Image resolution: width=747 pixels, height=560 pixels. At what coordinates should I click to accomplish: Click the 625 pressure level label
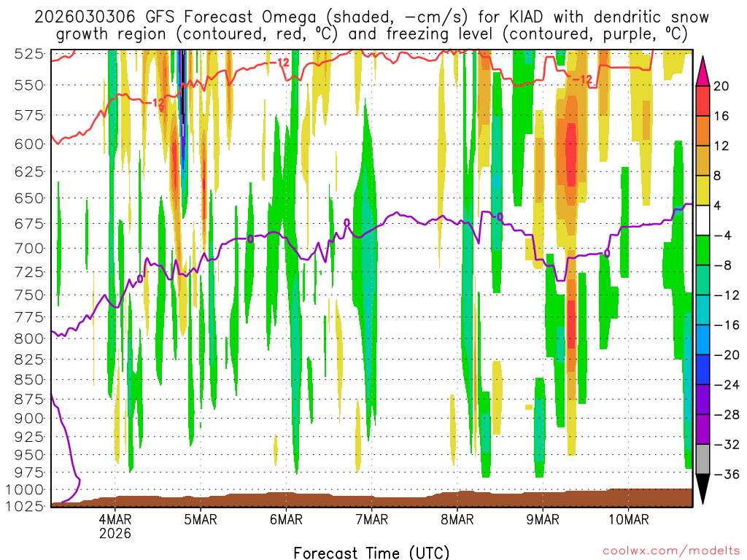click(29, 171)
